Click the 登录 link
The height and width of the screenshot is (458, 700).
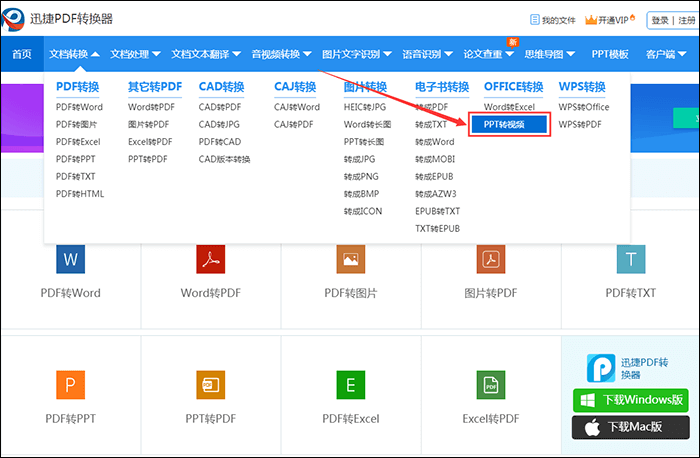[x=660, y=20]
